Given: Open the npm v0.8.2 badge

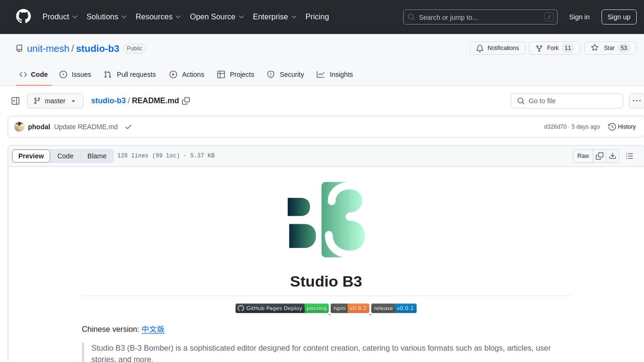Looking at the screenshot, I should coord(349,308).
